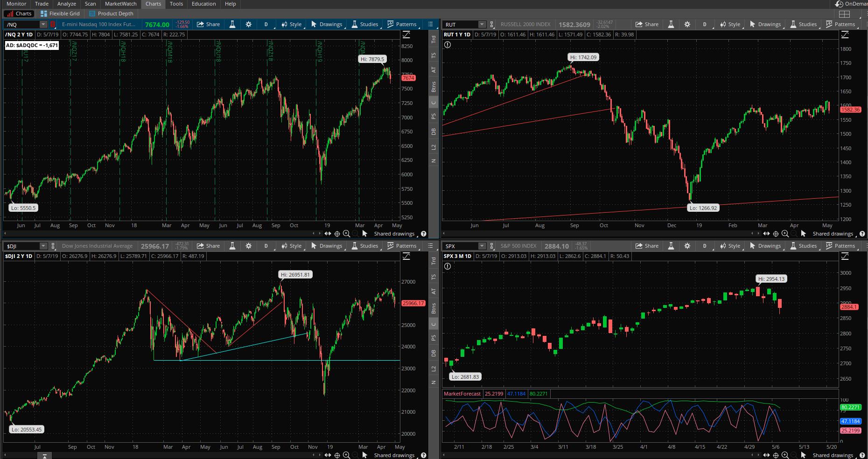
Task: Expand the $DJI symbol dropdown
Action: click(x=43, y=246)
